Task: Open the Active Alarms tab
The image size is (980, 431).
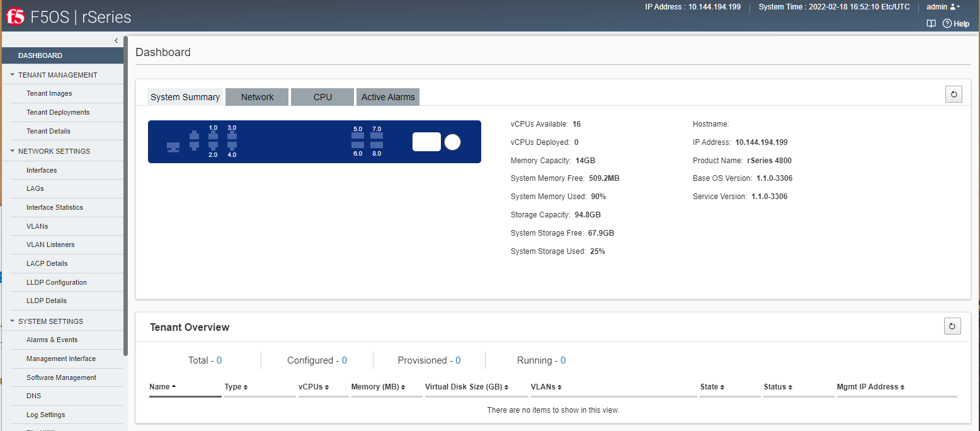Action: 388,97
